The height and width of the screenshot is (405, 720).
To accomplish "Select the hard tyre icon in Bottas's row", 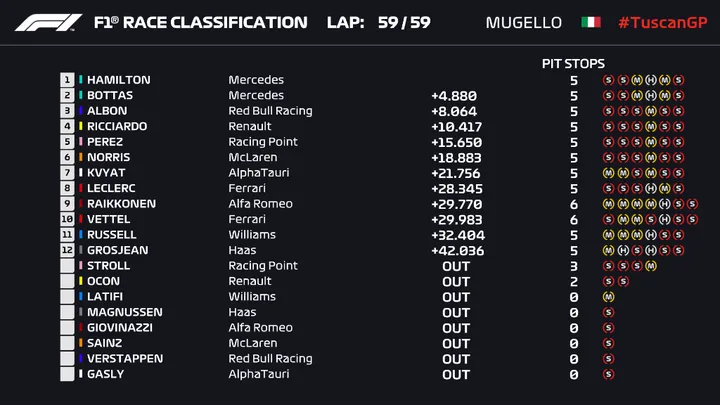I will tap(651, 96).
